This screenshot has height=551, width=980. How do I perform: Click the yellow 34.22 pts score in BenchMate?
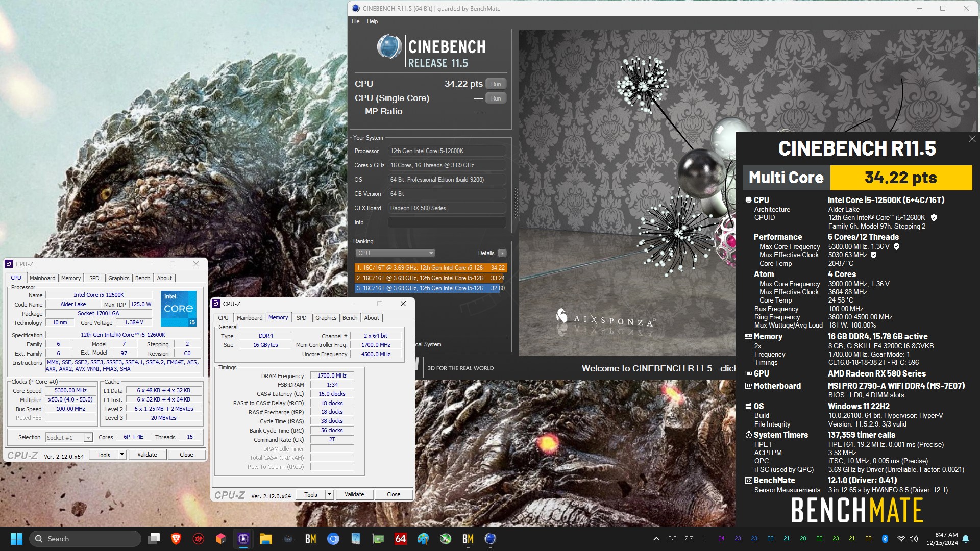[901, 178]
